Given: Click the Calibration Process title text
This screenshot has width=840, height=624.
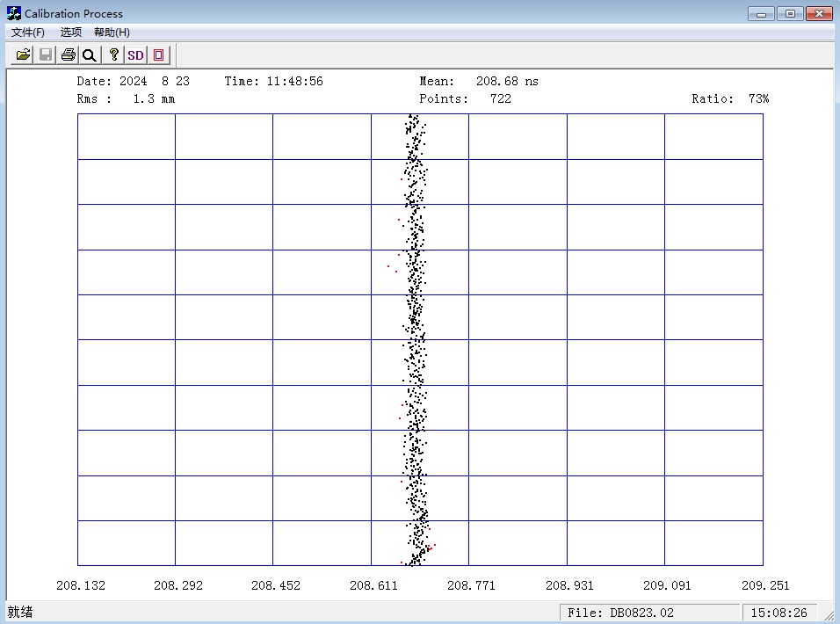Looking at the screenshot, I should tap(74, 14).
